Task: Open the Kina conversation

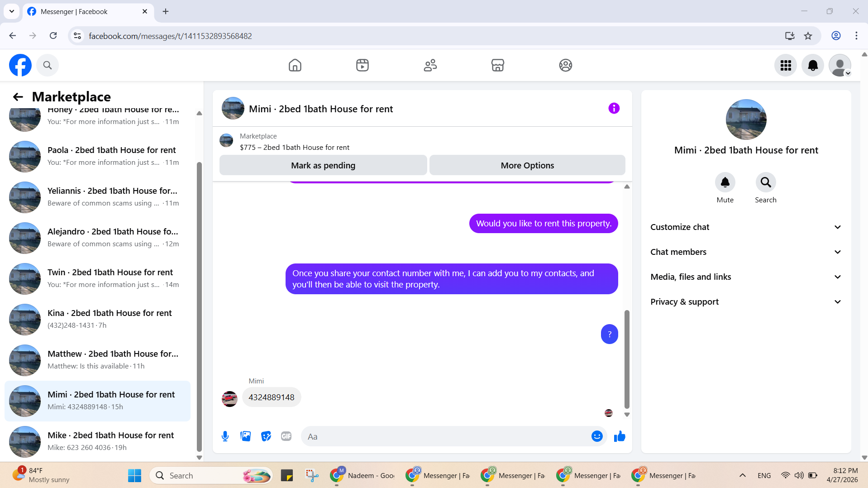Action: 97,319
